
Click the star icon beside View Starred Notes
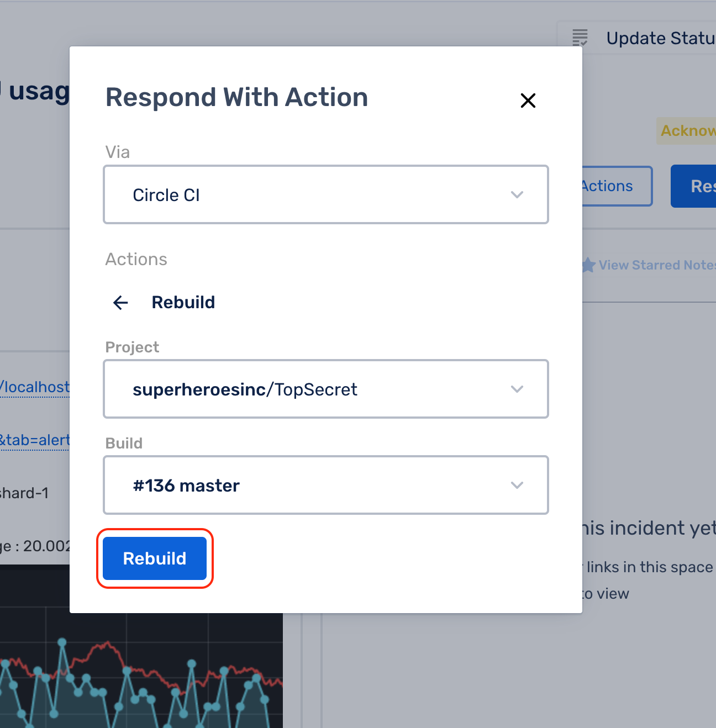[x=588, y=265]
